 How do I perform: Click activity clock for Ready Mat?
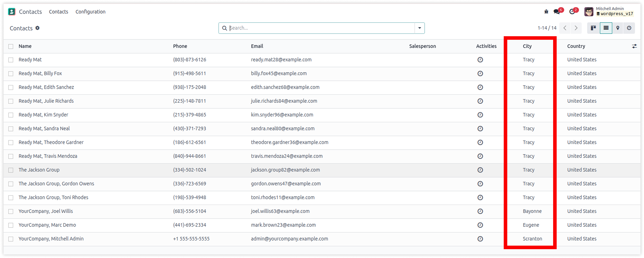click(x=480, y=60)
